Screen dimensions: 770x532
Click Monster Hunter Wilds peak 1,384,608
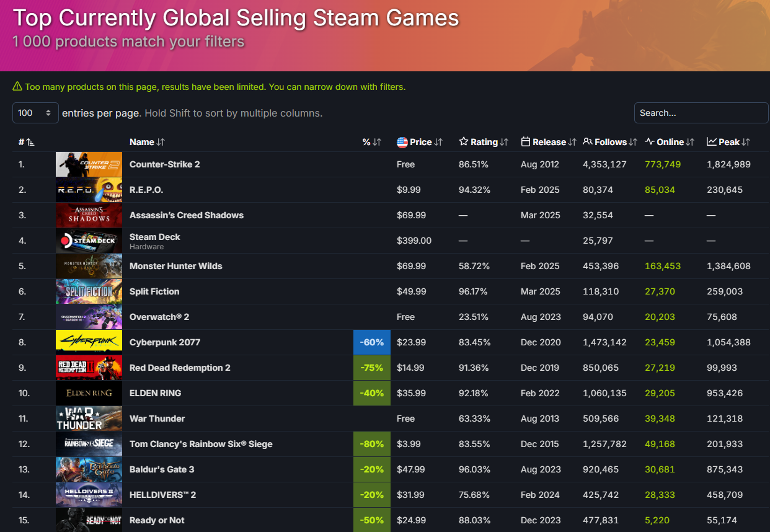pyautogui.click(x=728, y=266)
